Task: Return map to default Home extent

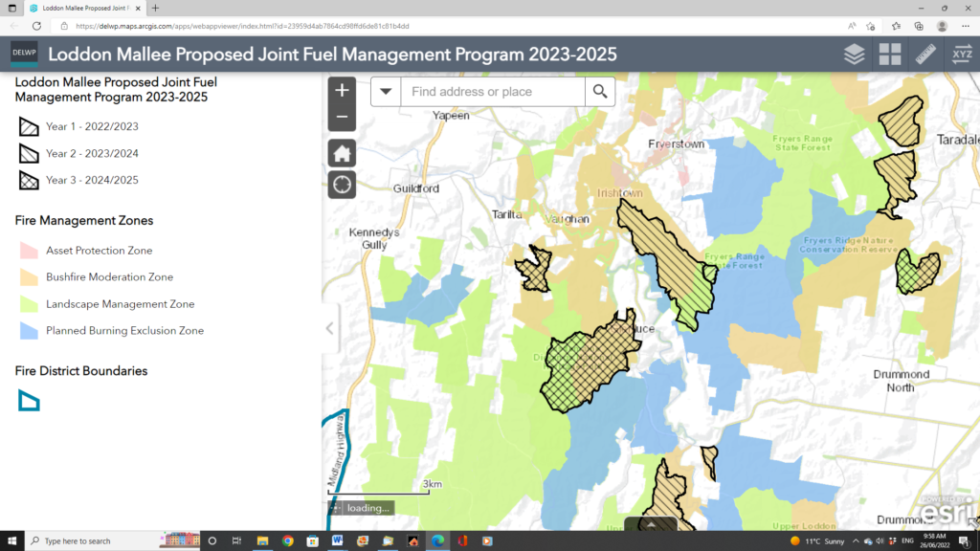Action: click(342, 152)
